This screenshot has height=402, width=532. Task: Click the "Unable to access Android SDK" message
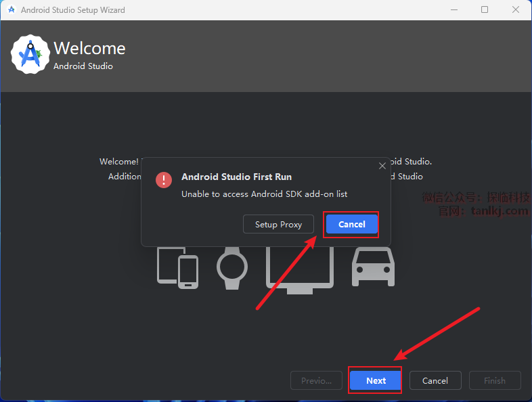[264, 194]
